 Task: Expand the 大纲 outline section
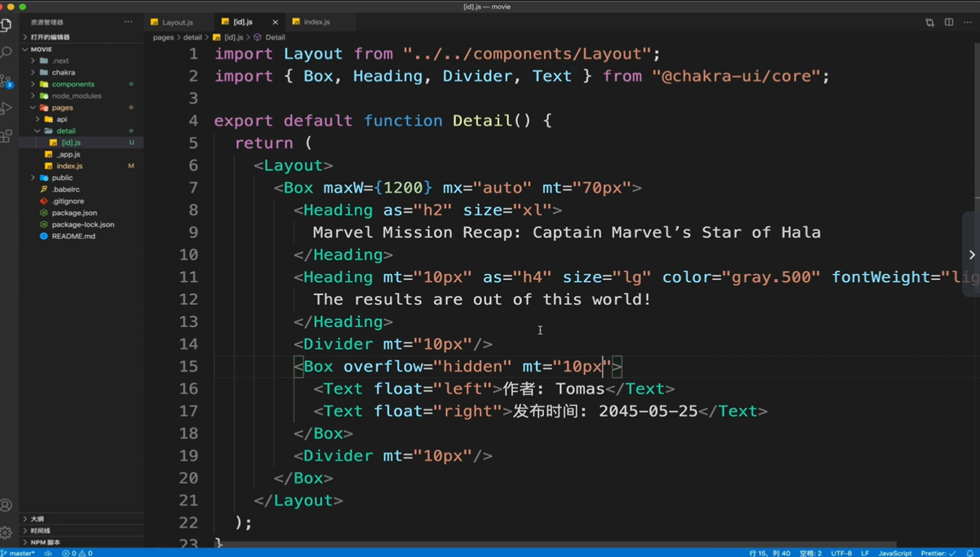pyautogui.click(x=37, y=519)
